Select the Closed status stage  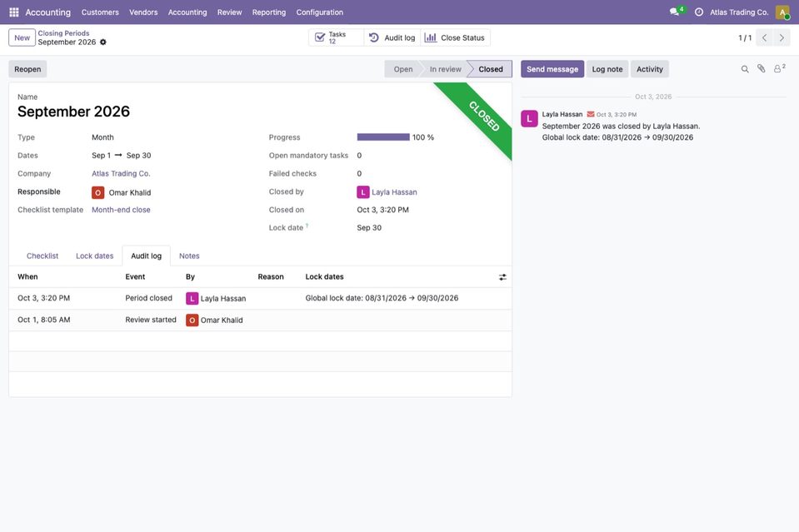point(490,69)
